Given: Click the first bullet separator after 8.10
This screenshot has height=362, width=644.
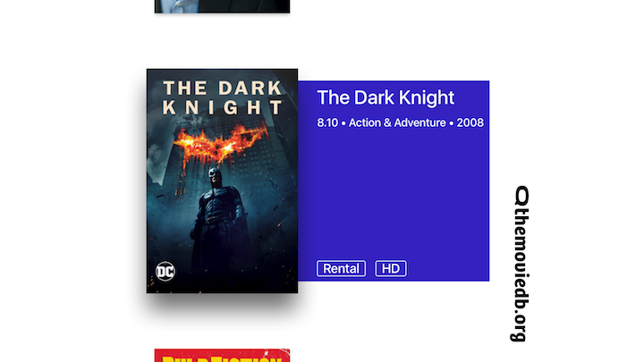Looking at the screenshot, I should pyautogui.click(x=343, y=123).
